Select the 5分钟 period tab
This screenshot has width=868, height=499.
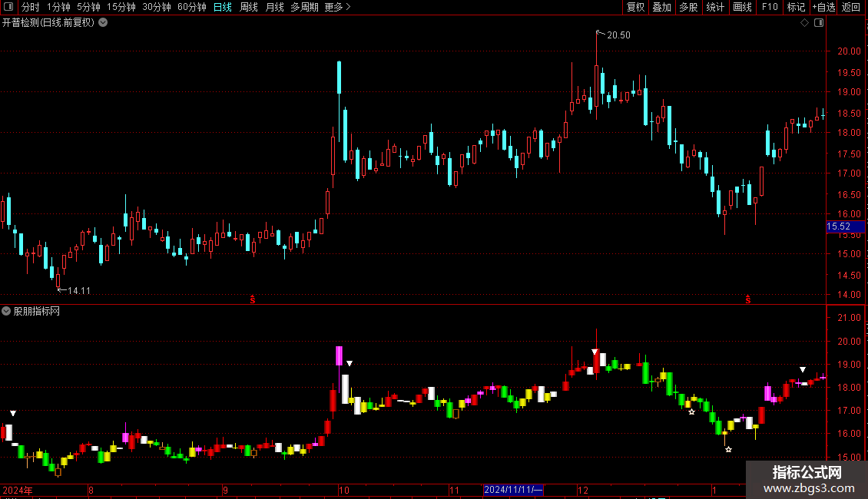88,7
